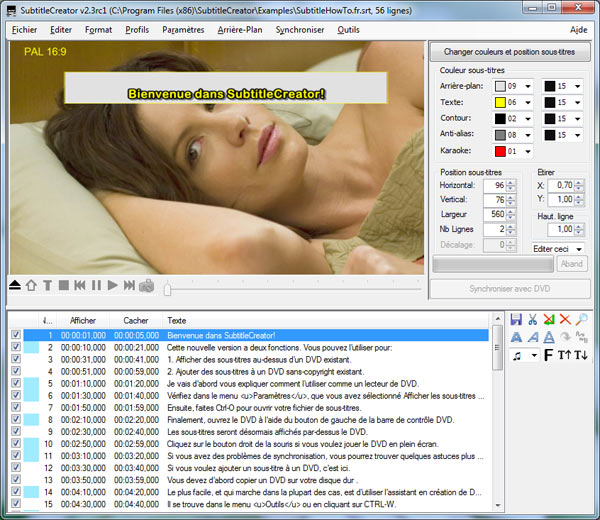Click the red X delete icon
This screenshot has height=520, width=600.
pos(565,319)
